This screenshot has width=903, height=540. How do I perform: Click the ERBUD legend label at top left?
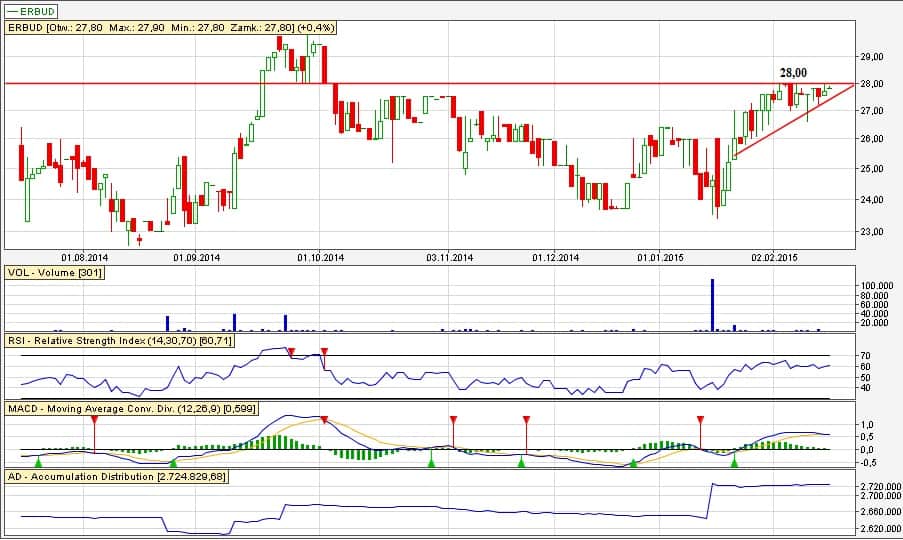point(31,11)
